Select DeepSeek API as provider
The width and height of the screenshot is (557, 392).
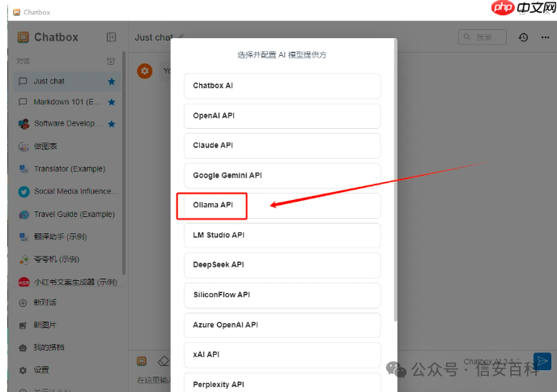point(282,265)
